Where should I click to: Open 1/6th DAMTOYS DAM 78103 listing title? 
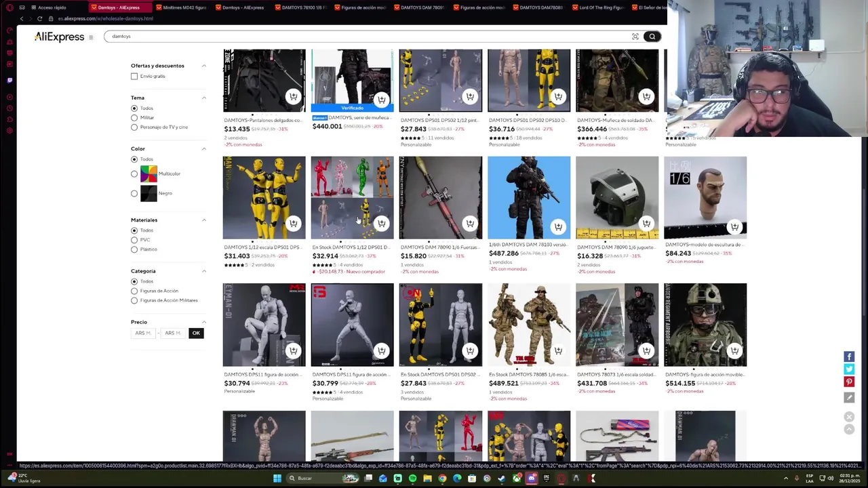tap(528, 245)
